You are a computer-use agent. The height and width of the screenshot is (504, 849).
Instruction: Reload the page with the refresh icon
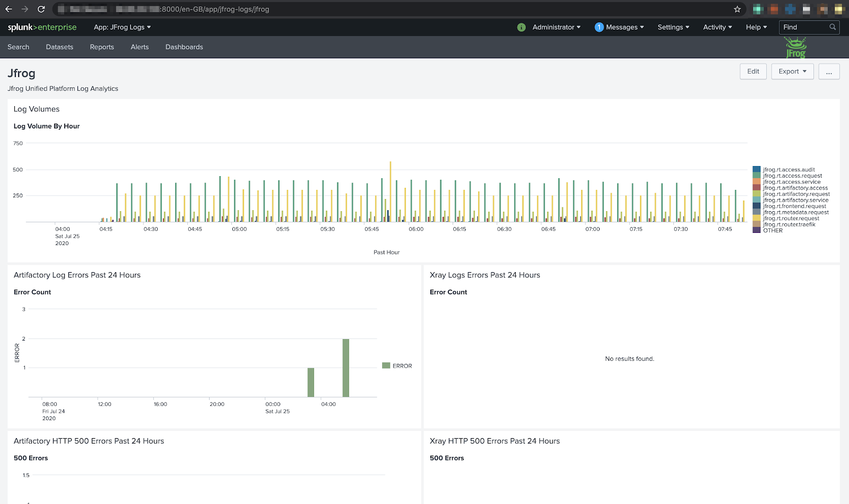(x=41, y=9)
